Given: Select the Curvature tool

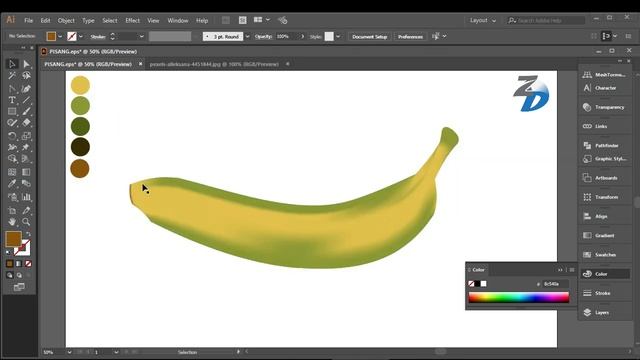Looking at the screenshot, I should click(27, 89).
